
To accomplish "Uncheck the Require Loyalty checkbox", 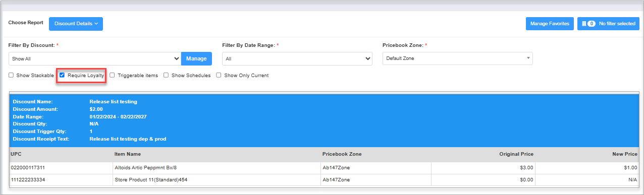I will click(x=62, y=76).
